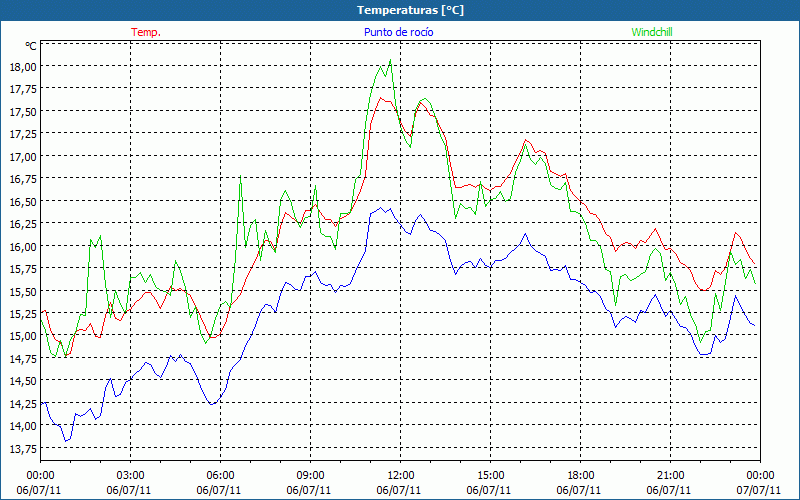This screenshot has height=500, width=800.
Task: Click the 14,50 y-axis value
Action: [x=23, y=381]
